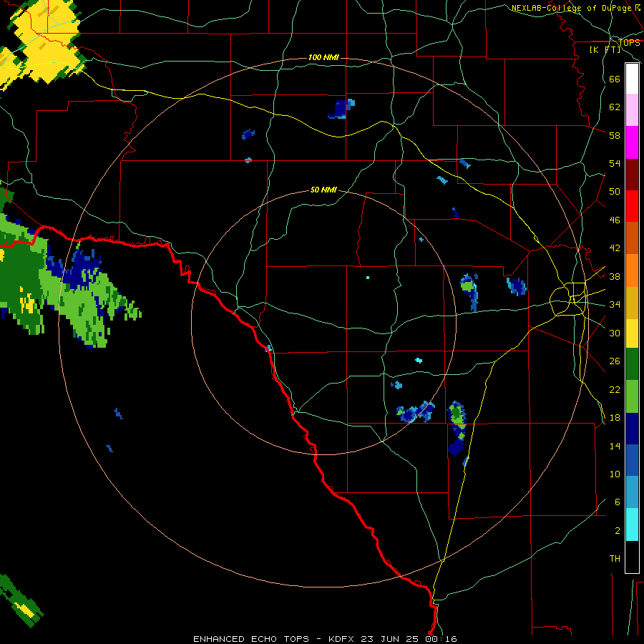Click the "23 JUN 25 00:16" timestamp
This screenshot has height=644, width=644.
(x=409, y=639)
